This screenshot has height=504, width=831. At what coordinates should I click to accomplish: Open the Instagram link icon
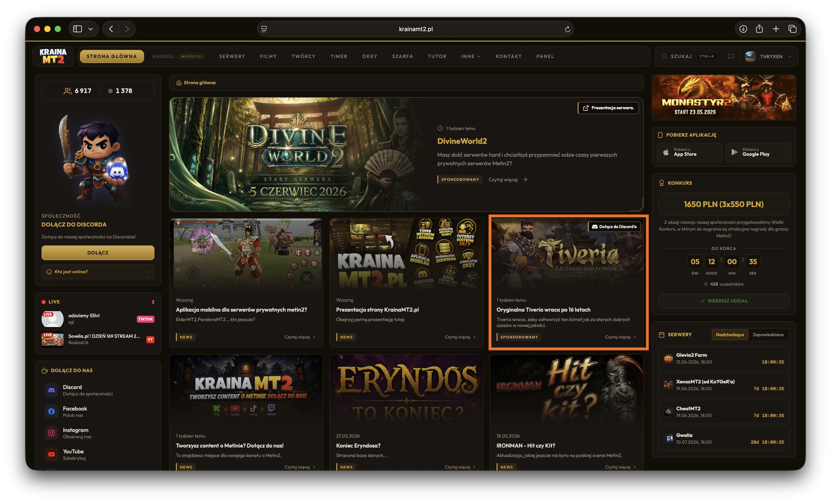click(x=51, y=433)
